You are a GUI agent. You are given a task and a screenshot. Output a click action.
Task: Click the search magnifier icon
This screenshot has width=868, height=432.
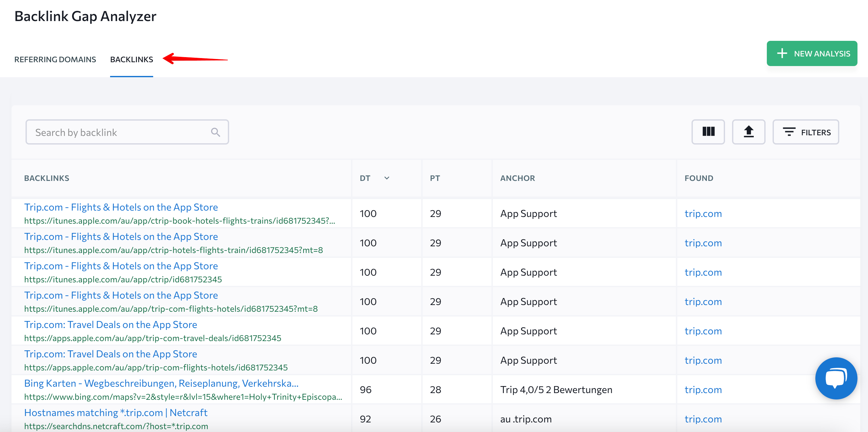[x=215, y=132]
